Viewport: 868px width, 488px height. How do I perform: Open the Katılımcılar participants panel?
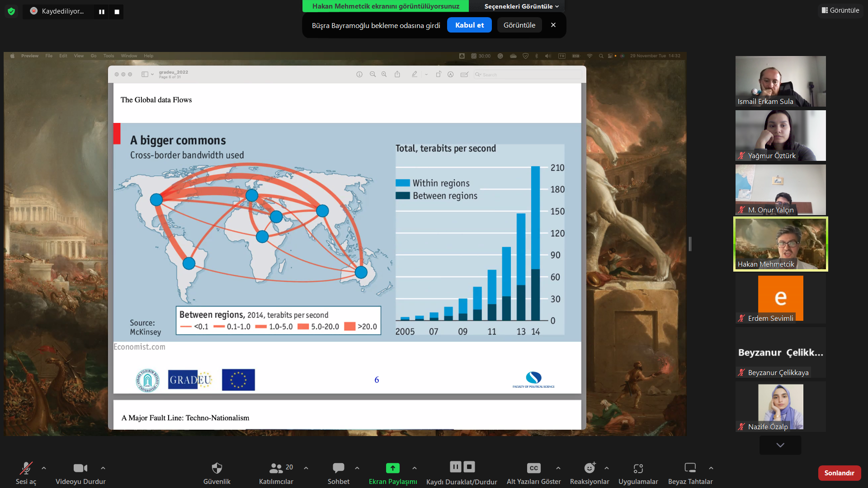pyautogui.click(x=276, y=468)
